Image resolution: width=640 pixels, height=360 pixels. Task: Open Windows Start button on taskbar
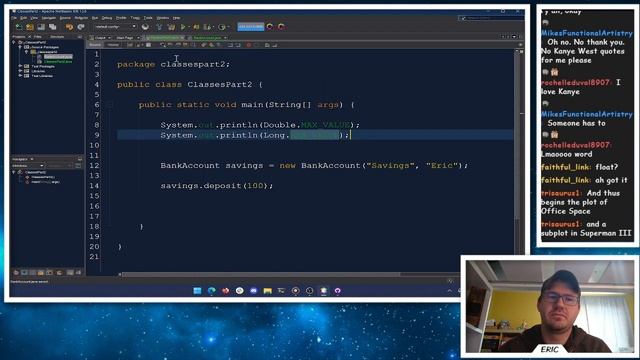click(x=198, y=291)
